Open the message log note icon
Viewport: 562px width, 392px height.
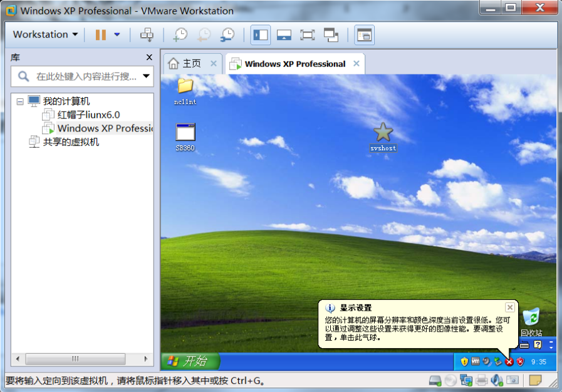(536, 380)
